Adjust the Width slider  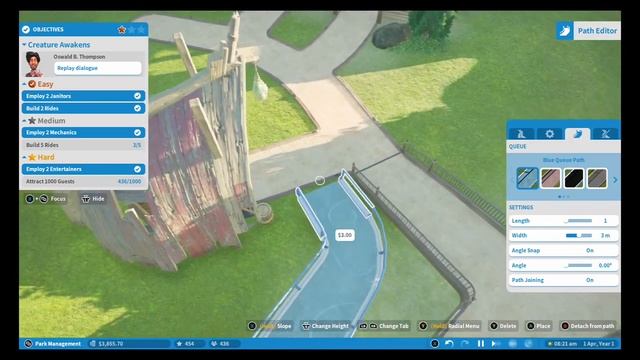(x=579, y=236)
